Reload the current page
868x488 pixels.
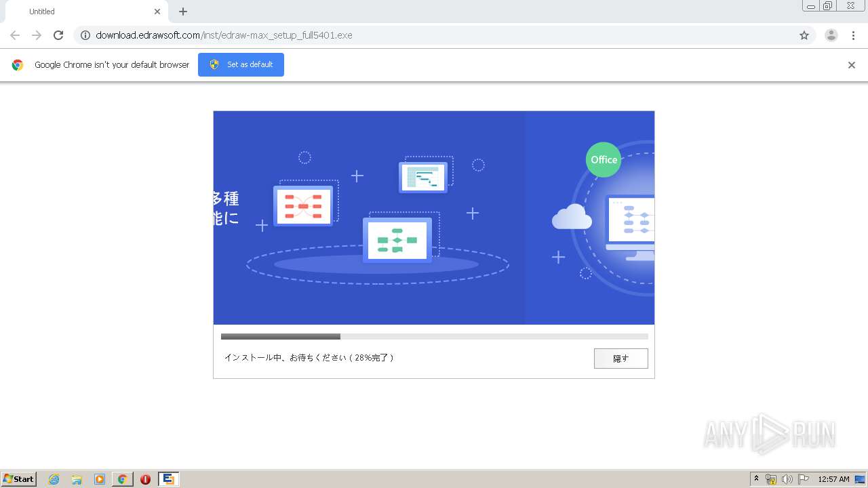click(58, 35)
